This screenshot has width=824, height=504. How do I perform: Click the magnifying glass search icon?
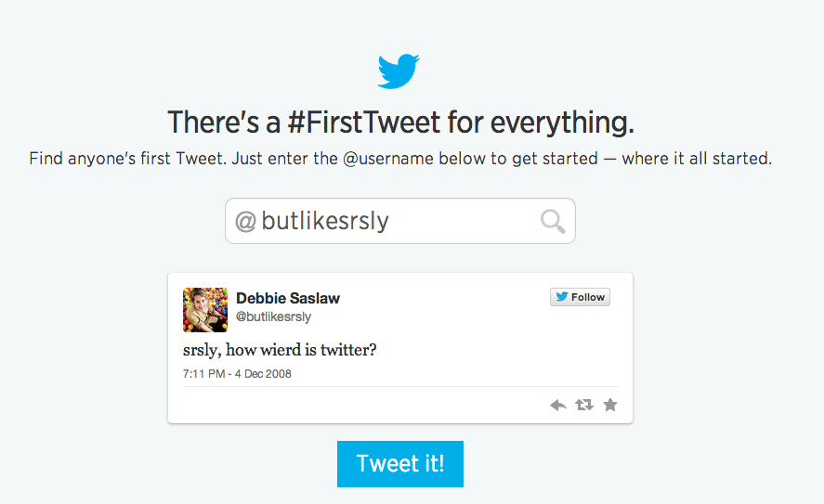(552, 221)
